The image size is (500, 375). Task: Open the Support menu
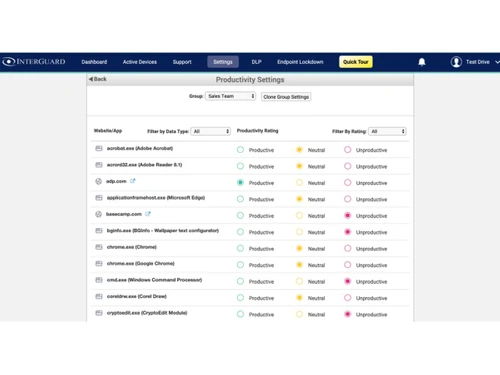pos(182,62)
